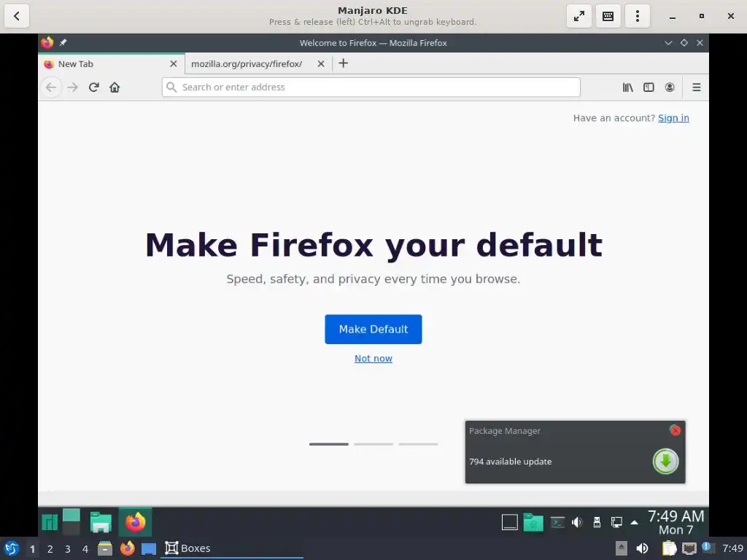747x560 pixels.
Task: Open host update notifier icon
Action: 707,548
